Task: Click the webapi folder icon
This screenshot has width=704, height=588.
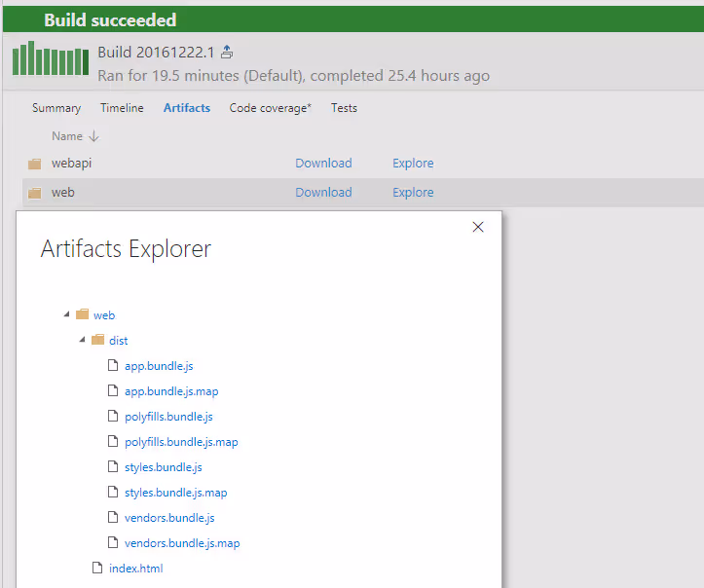Action: coord(35,164)
